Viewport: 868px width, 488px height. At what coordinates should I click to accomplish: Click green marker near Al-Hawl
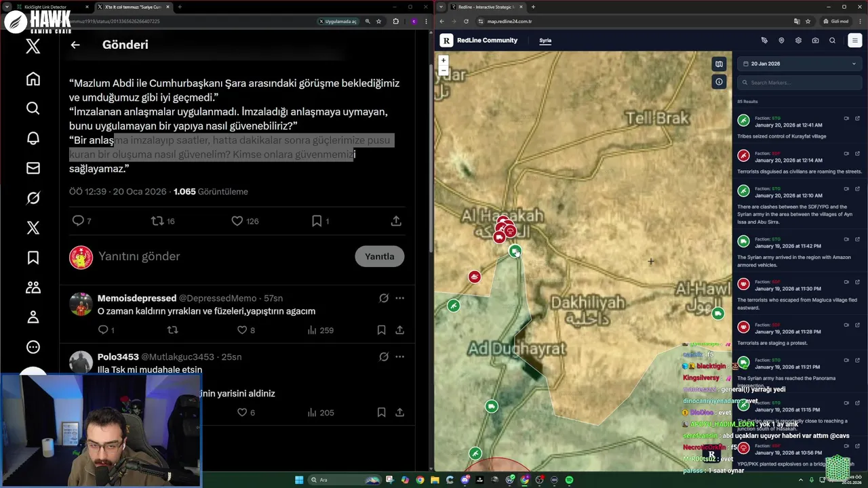(x=718, y=313)
